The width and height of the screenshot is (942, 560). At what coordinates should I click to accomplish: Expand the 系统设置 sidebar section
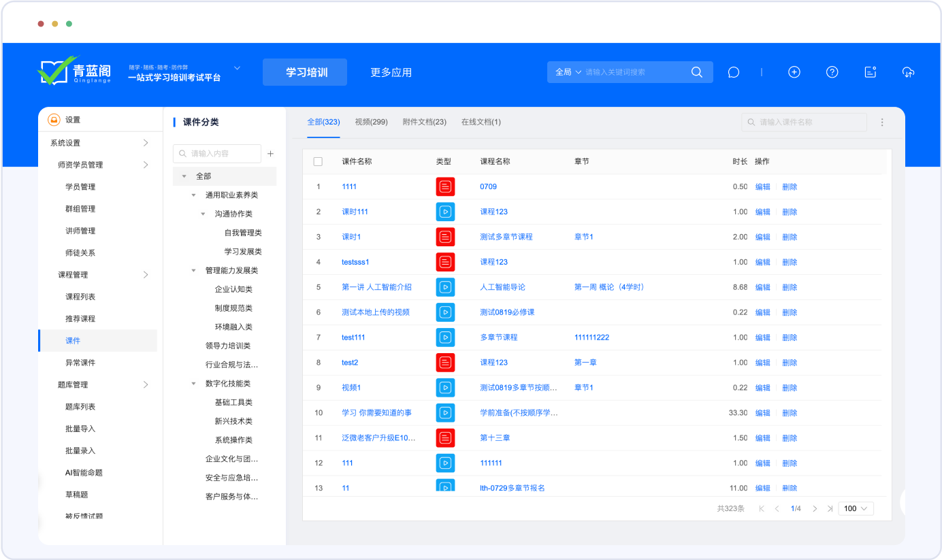click(145, 143)
